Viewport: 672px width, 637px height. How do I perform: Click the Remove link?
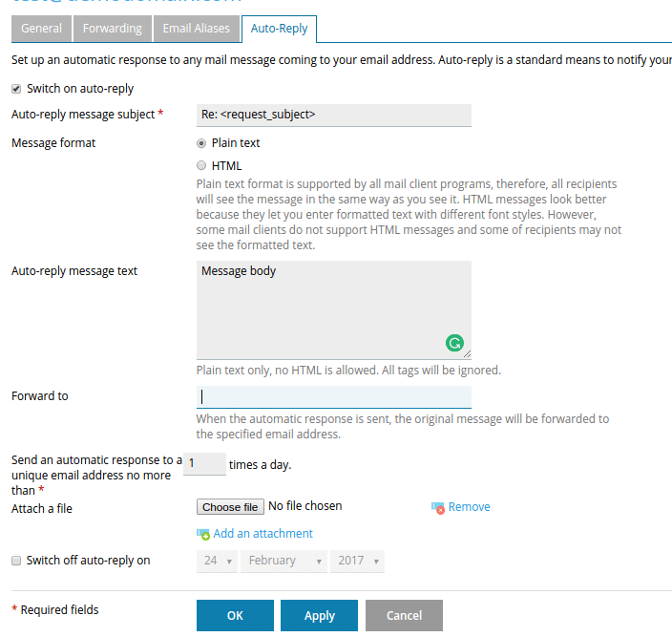(x=469, y=507)
